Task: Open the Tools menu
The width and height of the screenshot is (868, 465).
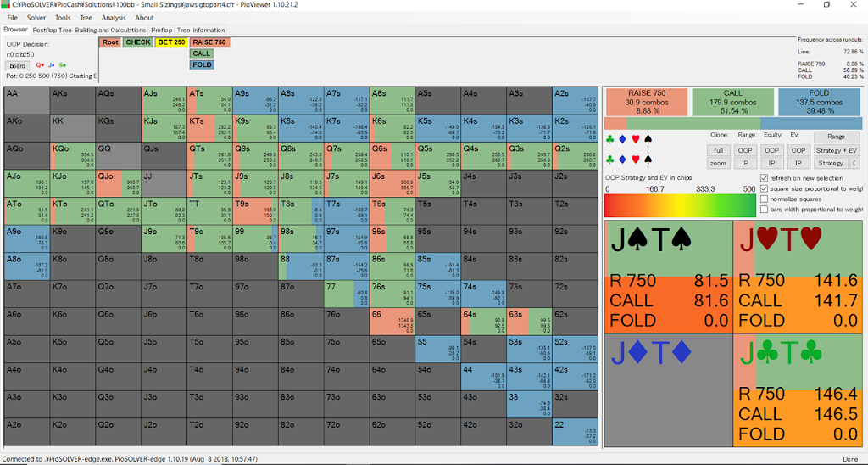Action: click(63, 18)
